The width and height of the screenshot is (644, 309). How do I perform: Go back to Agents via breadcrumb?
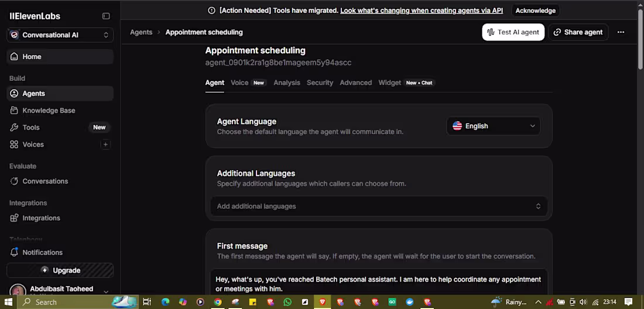tap(141, 32)
